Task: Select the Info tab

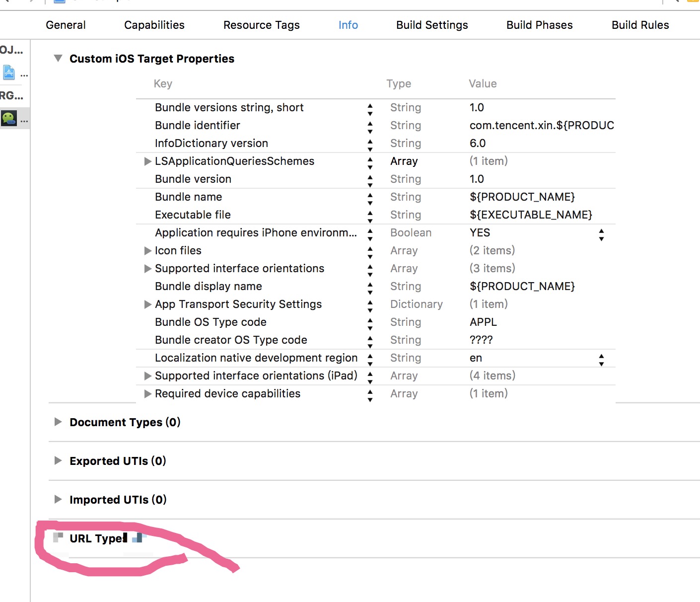Action: (x=348, y=25)
